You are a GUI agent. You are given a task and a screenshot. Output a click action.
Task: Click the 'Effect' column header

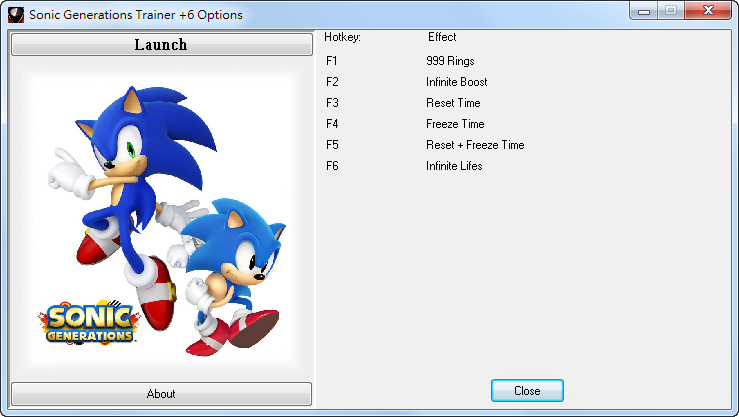point(442,37)
